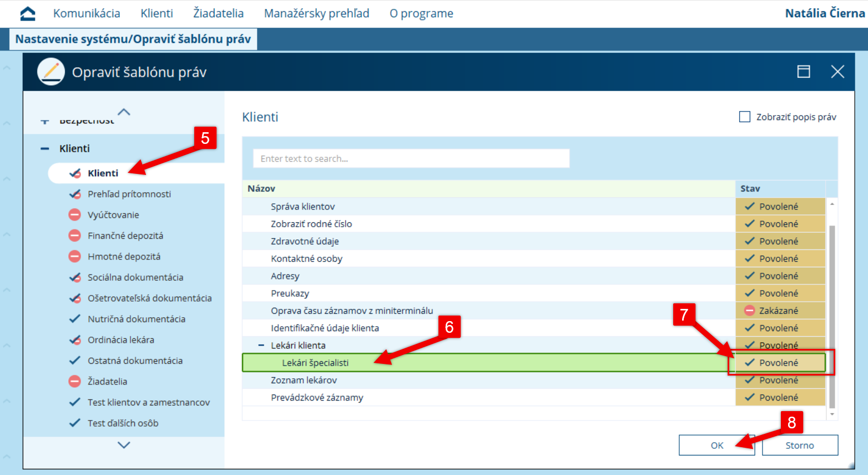Click the Finančné depozitá forbidden icon
The image size is (868, 475).
(x=75, y=236)
